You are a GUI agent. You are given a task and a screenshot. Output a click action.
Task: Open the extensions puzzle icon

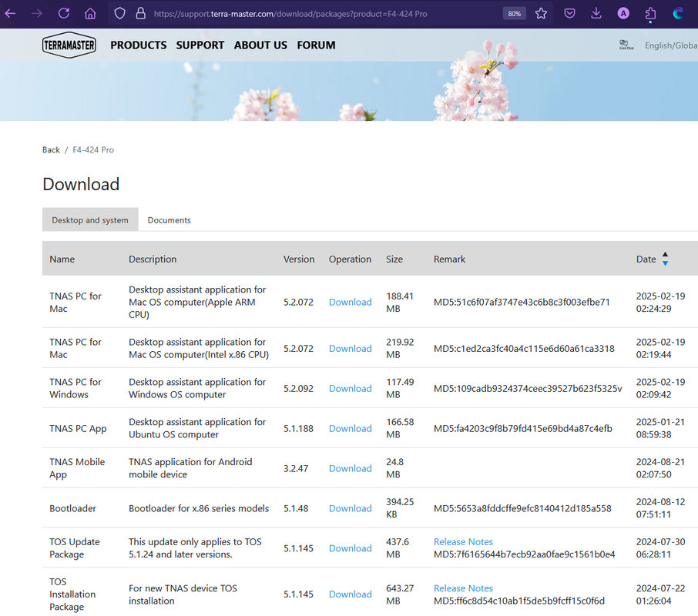(650, 13)
